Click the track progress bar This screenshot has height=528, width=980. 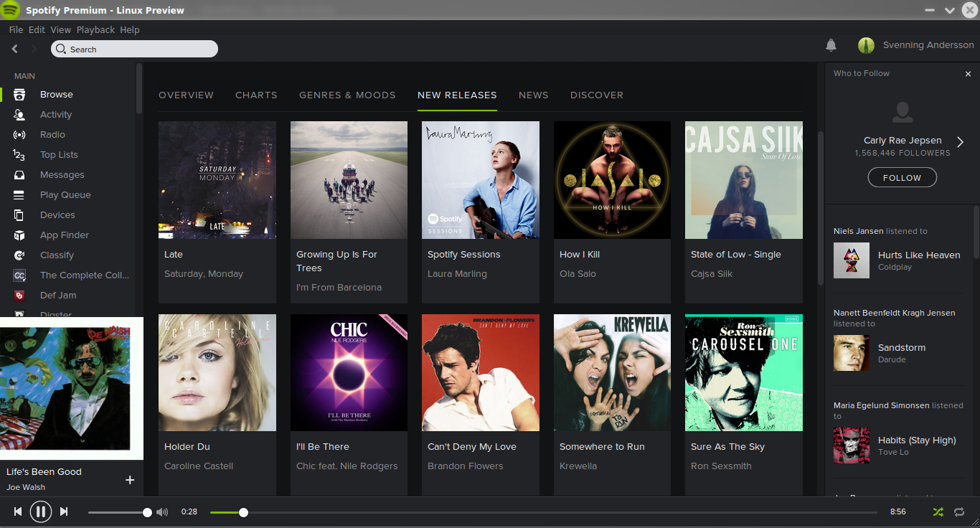coord(543,512)
